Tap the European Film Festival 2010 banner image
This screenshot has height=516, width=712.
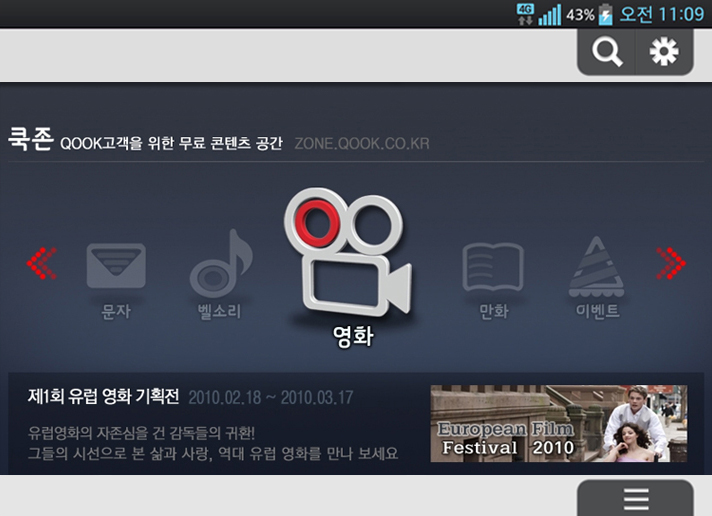pos(559,423)
